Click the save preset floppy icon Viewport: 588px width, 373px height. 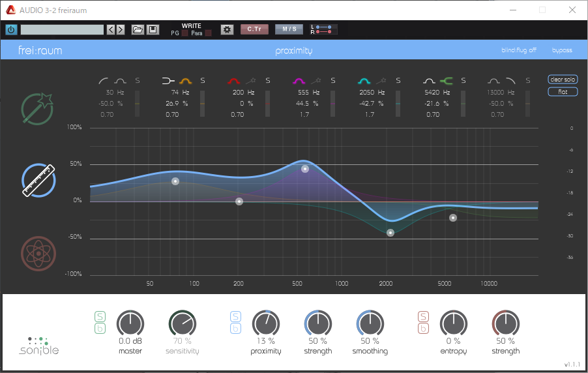click(152, 29)
